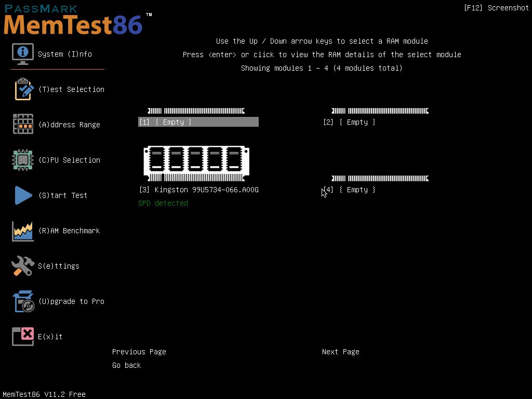This screenshot has width=532, height=399.
Task: Open the CPU Selection chip icon
Action: point(23,160)
